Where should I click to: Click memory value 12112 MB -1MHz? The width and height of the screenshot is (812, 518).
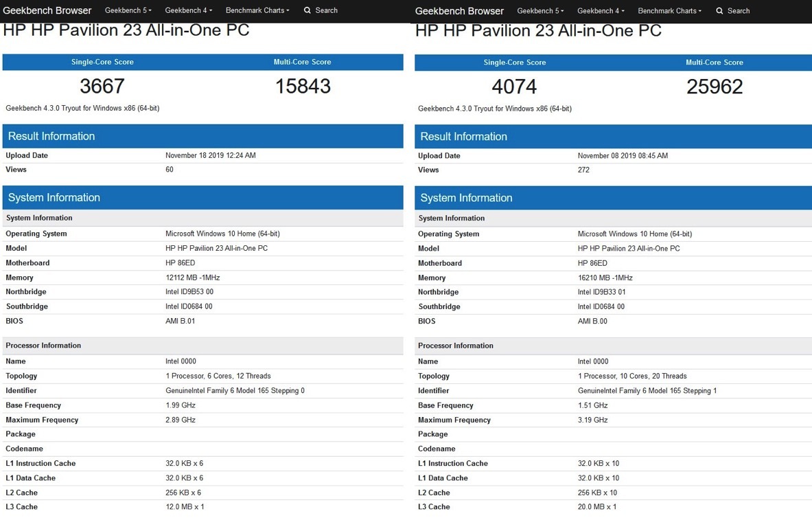193,278
